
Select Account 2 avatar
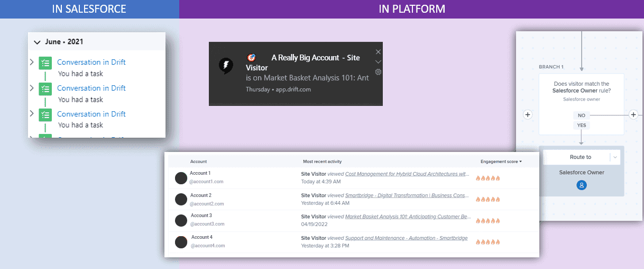(x=181, y=200)
